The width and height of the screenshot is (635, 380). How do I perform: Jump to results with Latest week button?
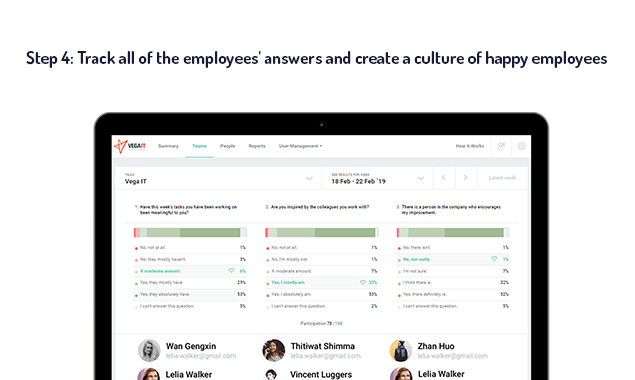tap(502, 178)
